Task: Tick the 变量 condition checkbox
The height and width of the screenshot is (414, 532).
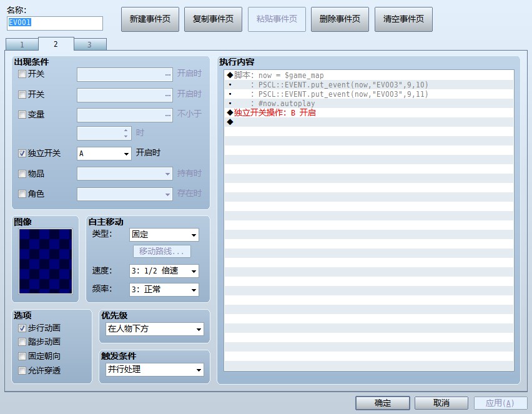Action: pos(22,115)
